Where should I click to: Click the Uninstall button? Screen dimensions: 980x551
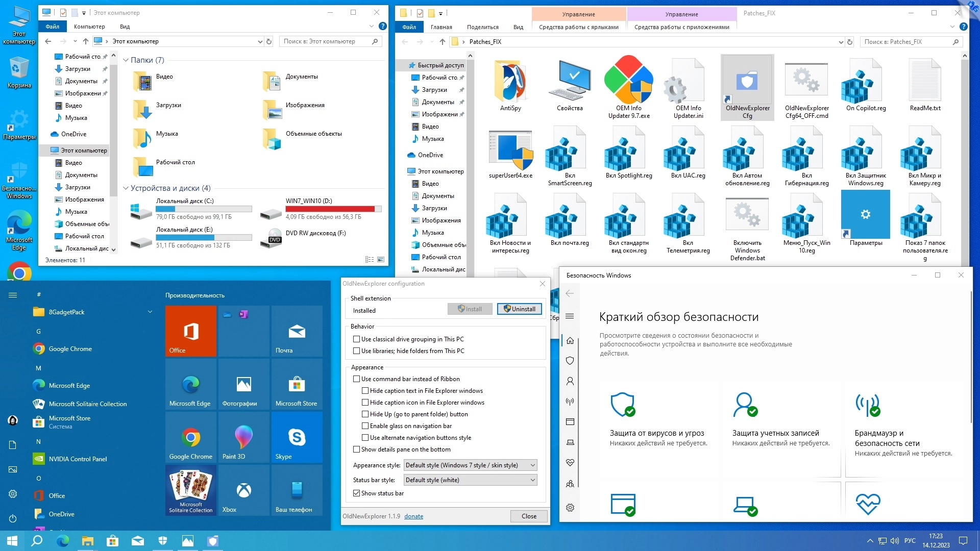[519, 309]
